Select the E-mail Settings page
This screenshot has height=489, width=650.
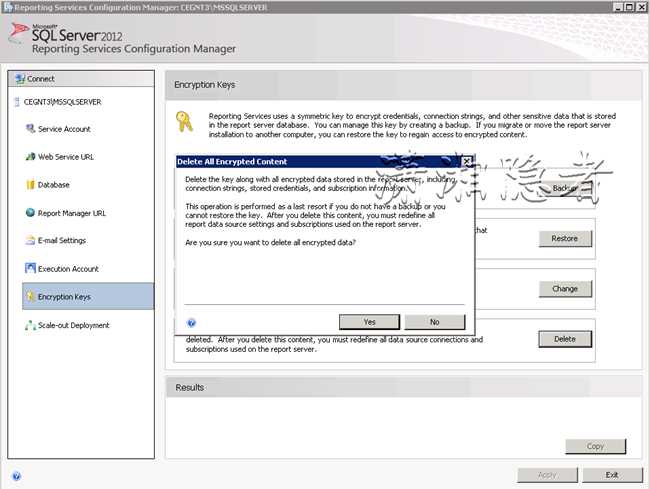(x=62, y=240)
